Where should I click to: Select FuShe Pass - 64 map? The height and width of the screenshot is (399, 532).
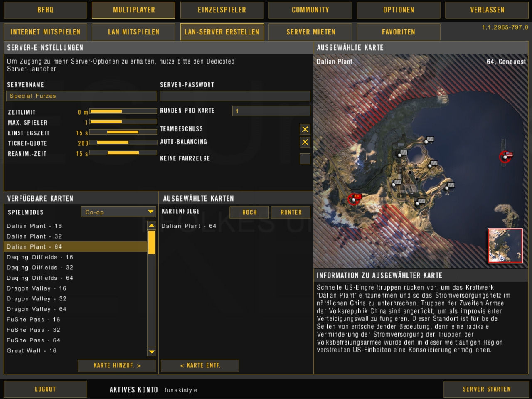(x=76, y=340)
